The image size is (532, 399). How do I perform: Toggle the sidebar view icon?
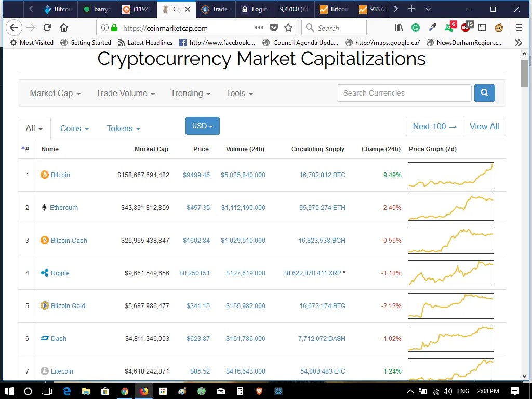(x=482, y=28)
